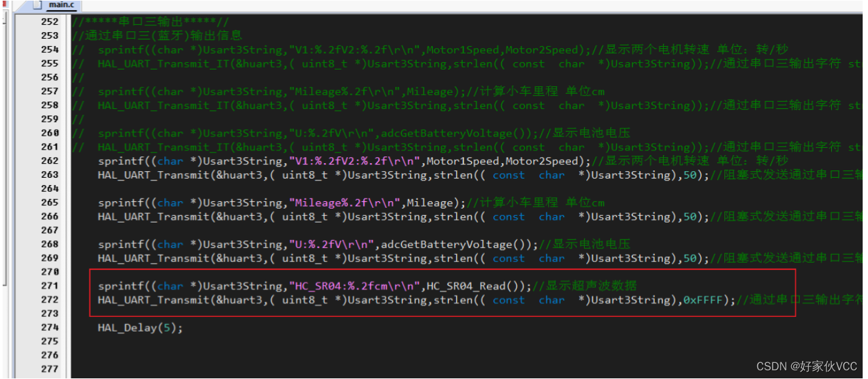Click the HC_SR04_Read() call on line 271
Screen dimensions: 868x379
coord(477,286)
